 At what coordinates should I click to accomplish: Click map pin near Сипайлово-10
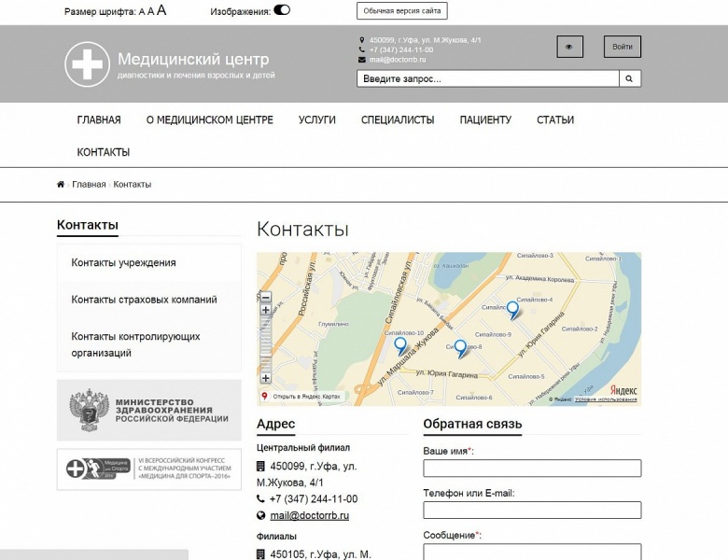pos(400,346)
